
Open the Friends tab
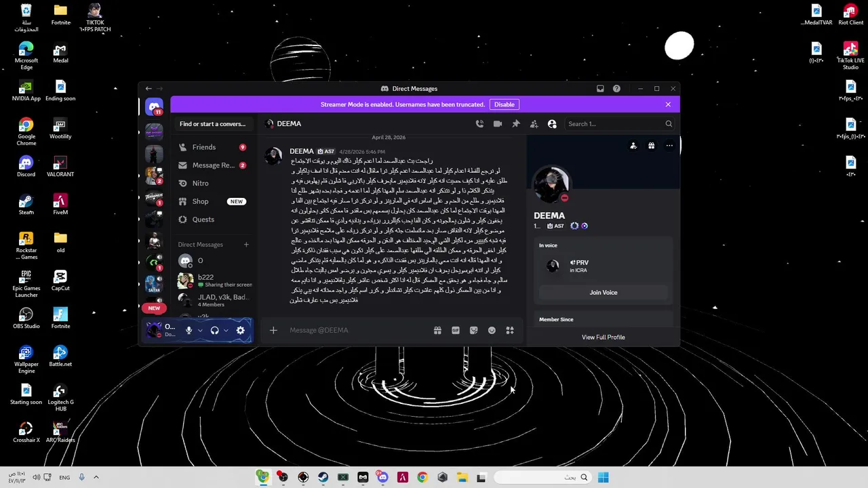(213, 147)
